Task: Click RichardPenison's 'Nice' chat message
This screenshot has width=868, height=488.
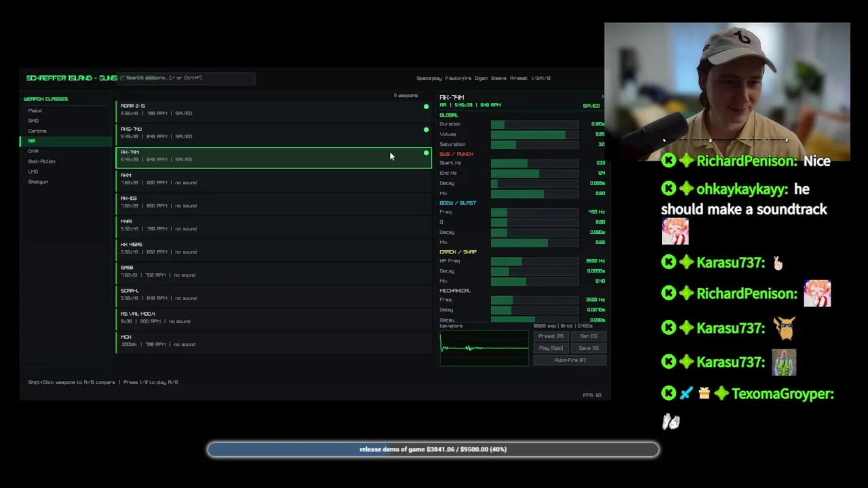Action: (816, 161)
